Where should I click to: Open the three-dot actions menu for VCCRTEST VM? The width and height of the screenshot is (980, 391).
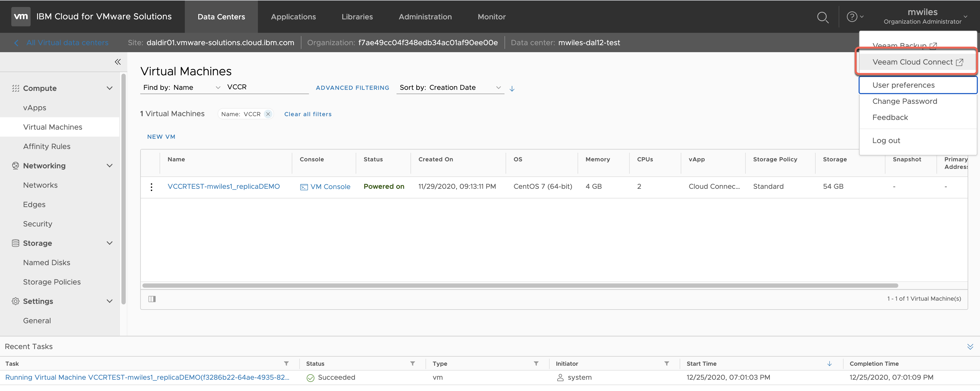(x=152, y=187)
